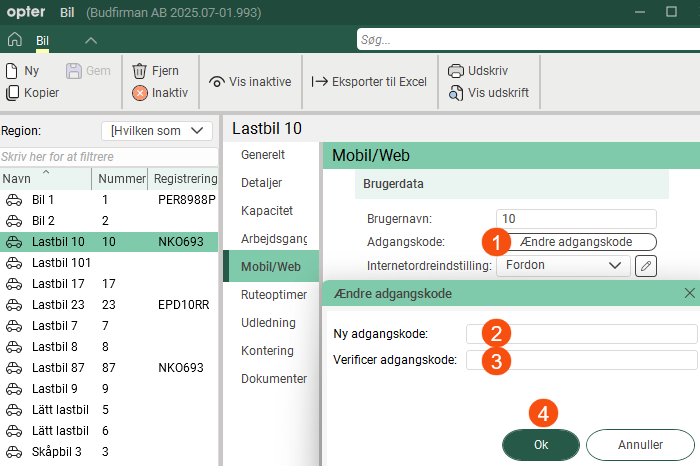Click pencil edit icon beside Fordon

click(646, 266)
